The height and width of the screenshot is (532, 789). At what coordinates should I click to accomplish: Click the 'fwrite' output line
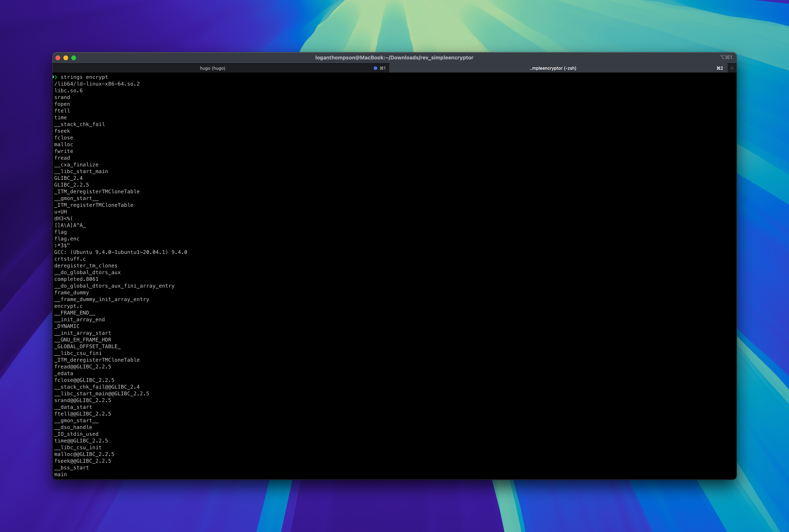tap(64, 151)
